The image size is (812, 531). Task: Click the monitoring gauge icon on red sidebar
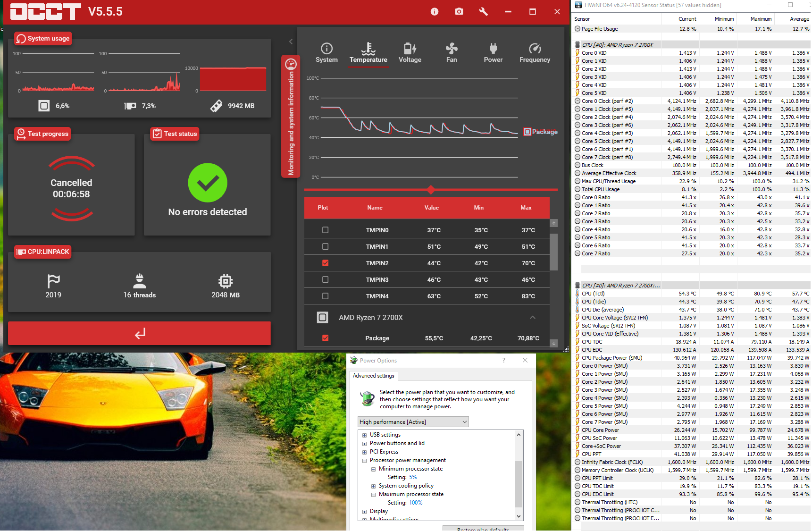click(291, 64)
